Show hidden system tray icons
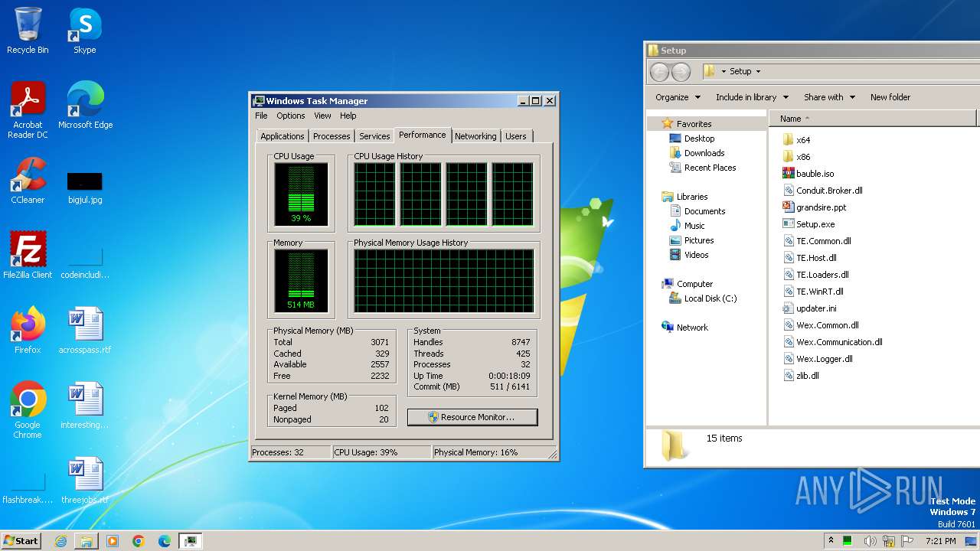Screen dimensions: 980x551 [831, 541]
